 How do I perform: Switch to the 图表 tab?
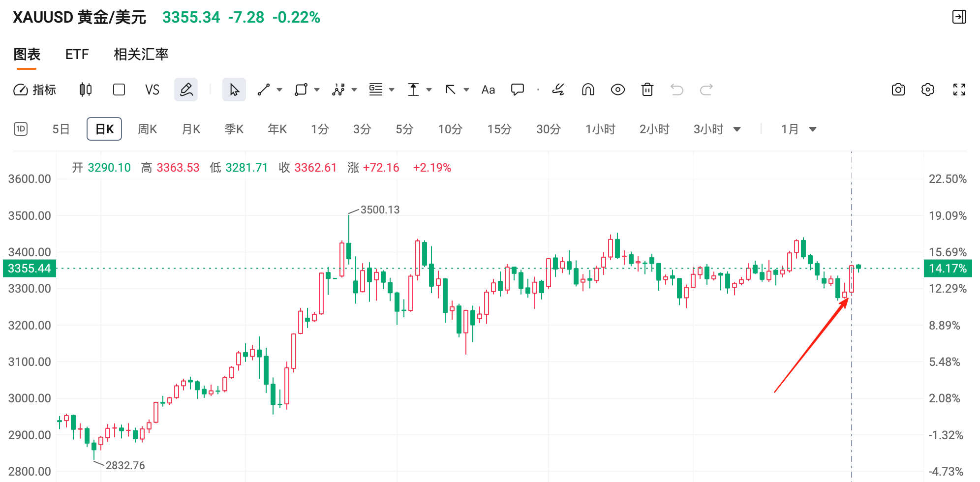[x=27, y=54]
